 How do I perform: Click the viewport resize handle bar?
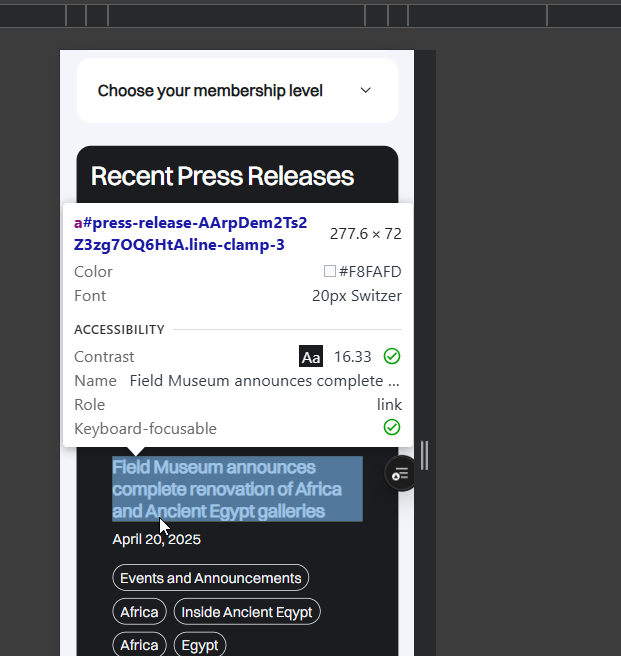pyautogui.click(x=424, y=455)
